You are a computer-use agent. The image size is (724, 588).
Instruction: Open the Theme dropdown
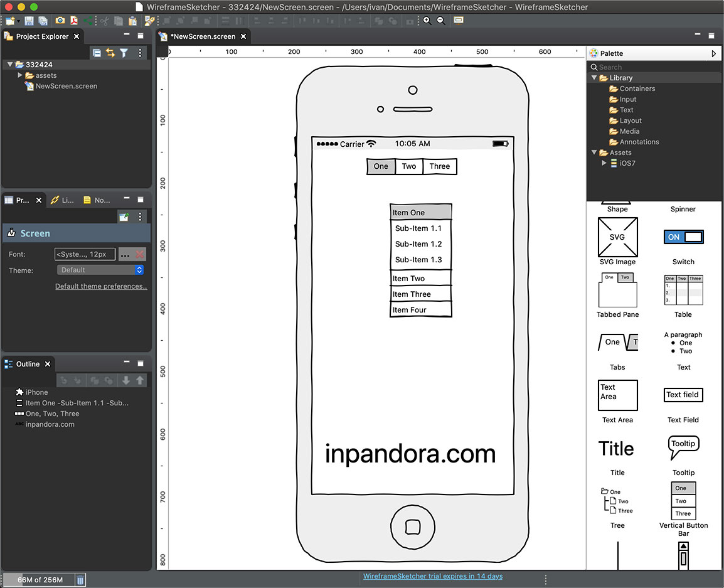coord(100,270)
